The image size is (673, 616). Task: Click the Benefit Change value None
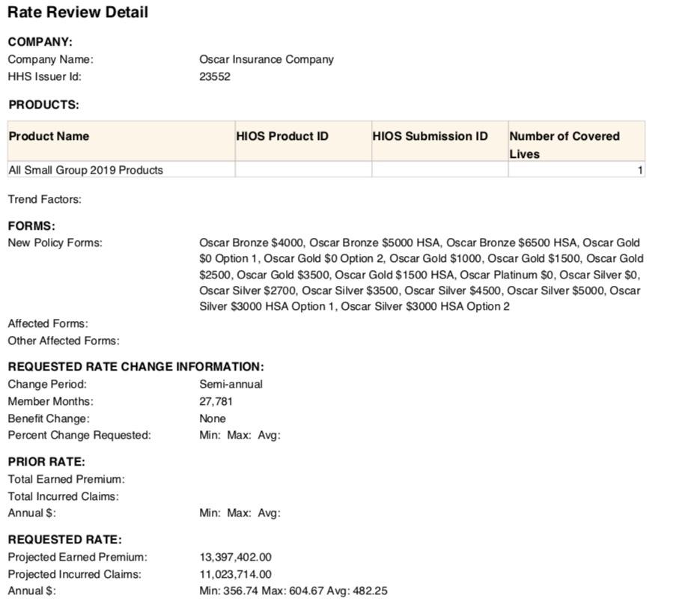click(x=212, y=418)
